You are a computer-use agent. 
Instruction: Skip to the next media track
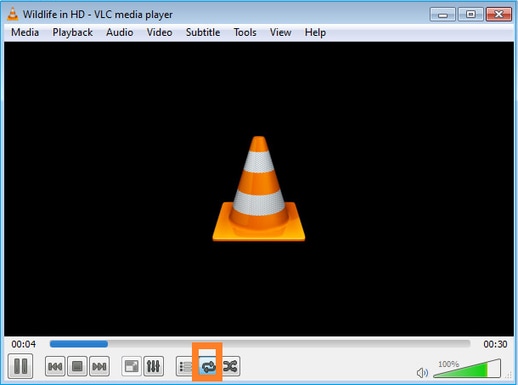click(99, 366)
